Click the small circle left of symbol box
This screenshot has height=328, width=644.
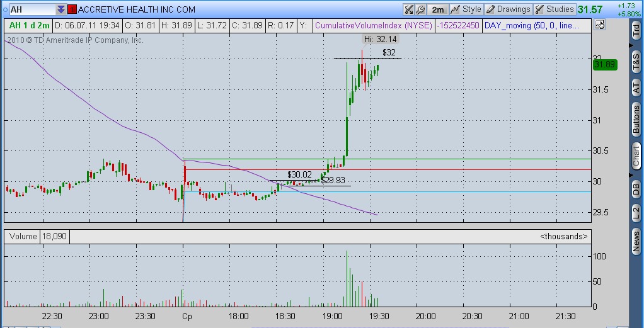coord(5,9)
